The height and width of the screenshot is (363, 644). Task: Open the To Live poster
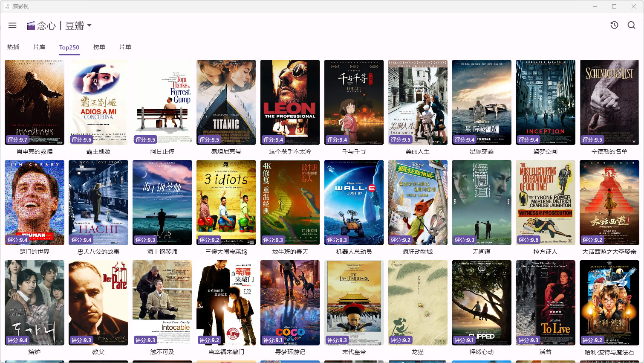(546, 303)
